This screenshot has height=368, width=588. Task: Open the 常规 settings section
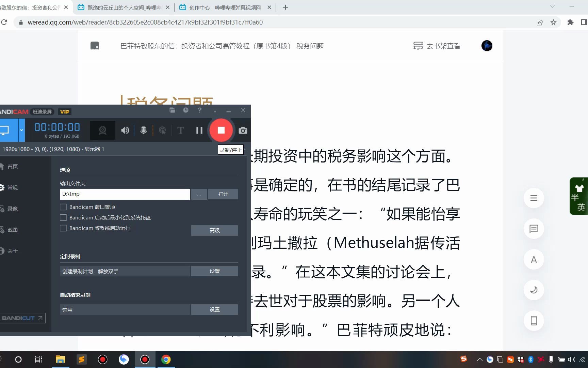pos(13,187)
